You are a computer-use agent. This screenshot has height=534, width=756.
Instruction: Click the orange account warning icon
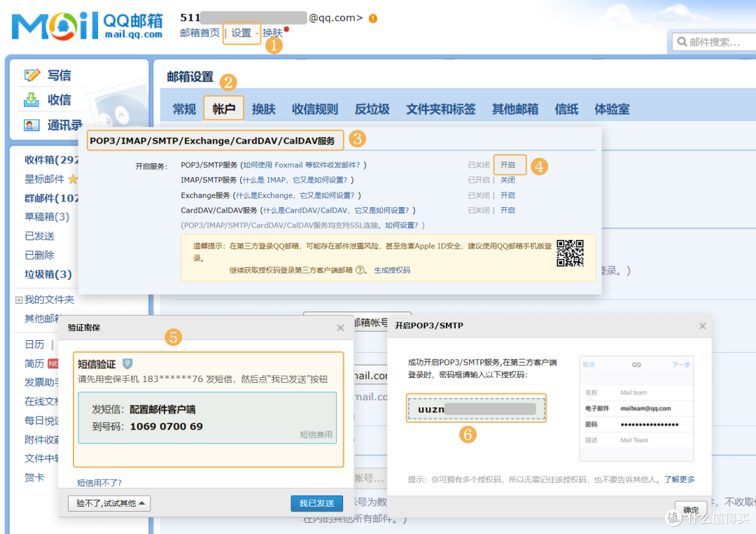(372, 19)
